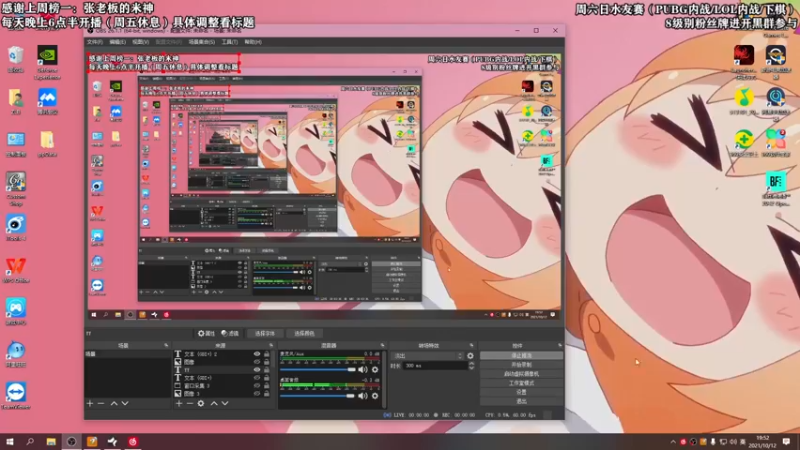Screen dimensions: 800x450
Task: Open the 帮助(H) menu in OBS
Action: (x=253, y=42)
